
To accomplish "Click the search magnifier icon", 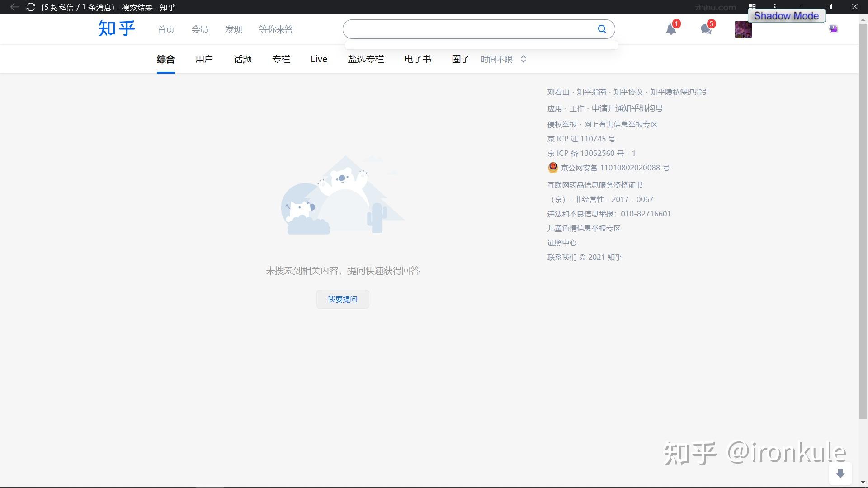I will pyautogui.click(x=602, y=29).
